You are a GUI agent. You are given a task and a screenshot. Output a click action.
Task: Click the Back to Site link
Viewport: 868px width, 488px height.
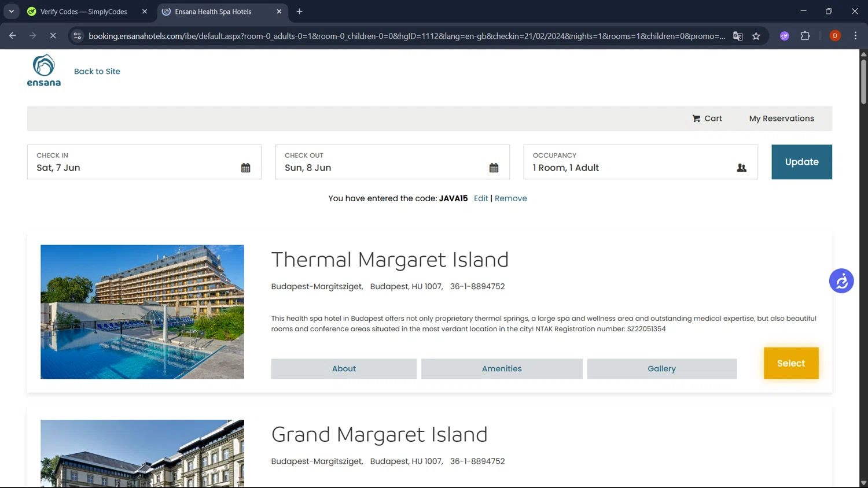click(x=97, y=72)
